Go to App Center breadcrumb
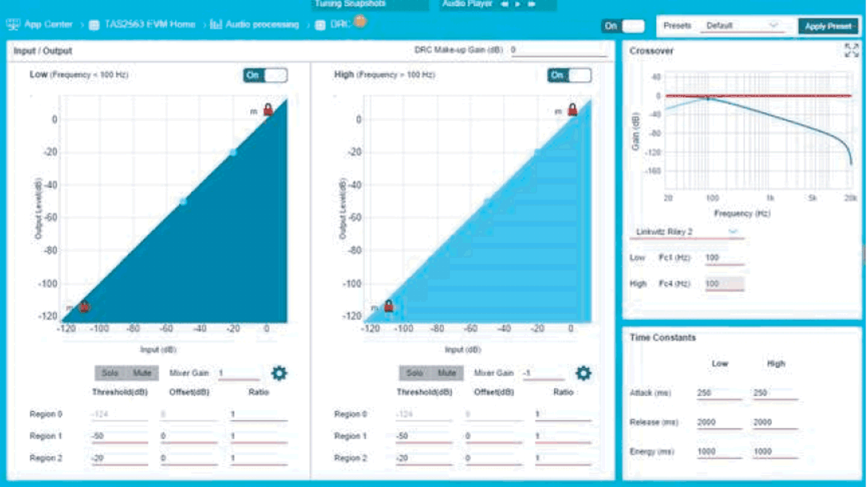Viewport: 868px width, 487px height. (x=48, y=25)
